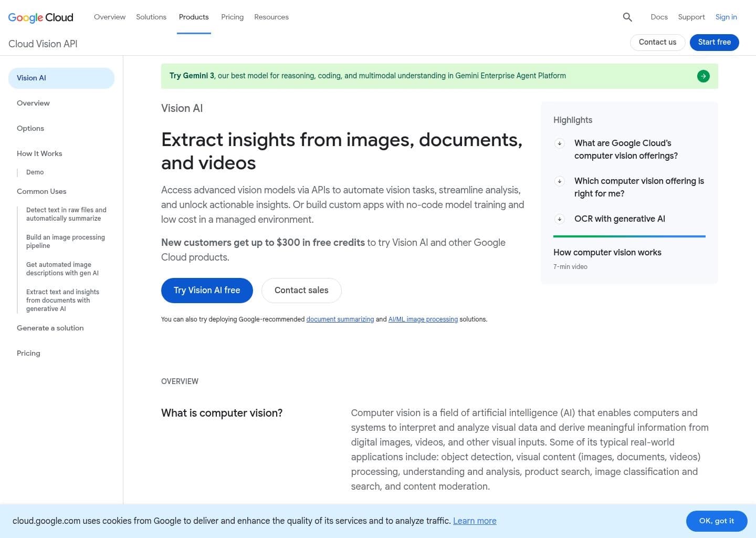Click the green arrow on Gemini banner
The image size is (756, 538).
coord(703,76)
